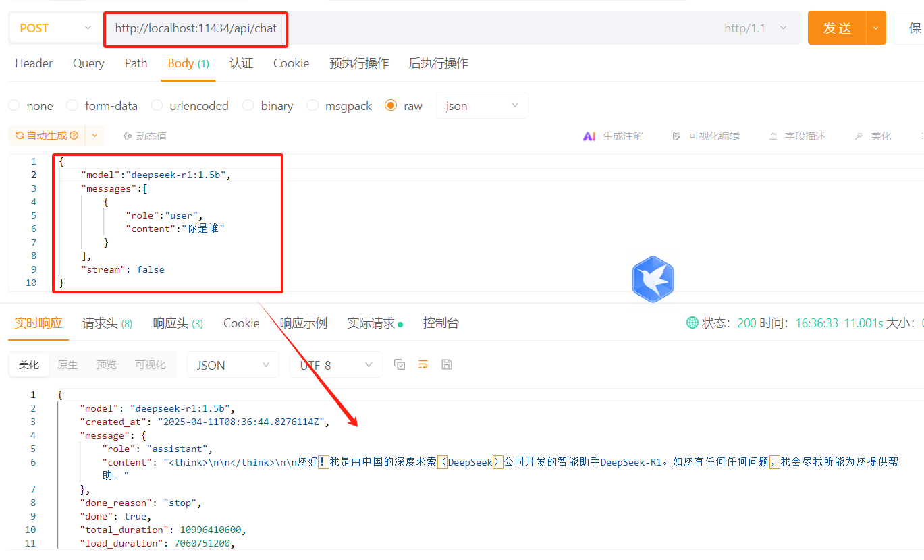Viewport: 924px width, 560px height.
Task: Open the response Cookie tab
Action: click(x=242, y=323)
